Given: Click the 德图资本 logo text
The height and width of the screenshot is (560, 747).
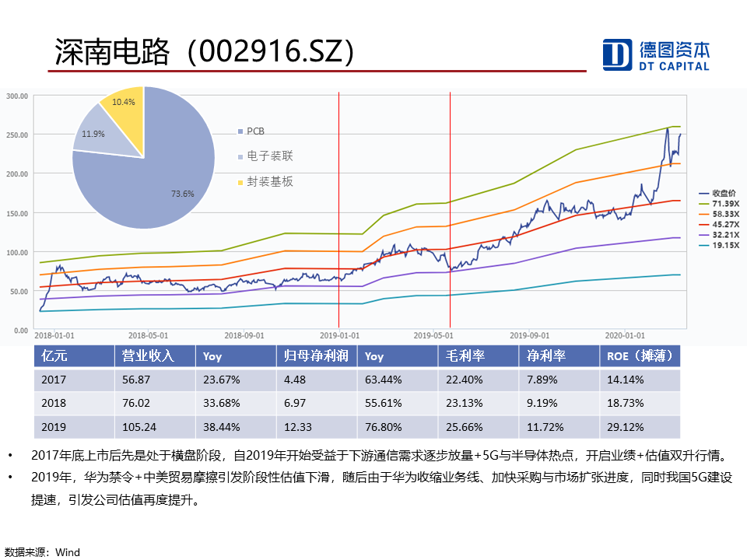Looking at the screenshot, I should [x=675, y=50].
